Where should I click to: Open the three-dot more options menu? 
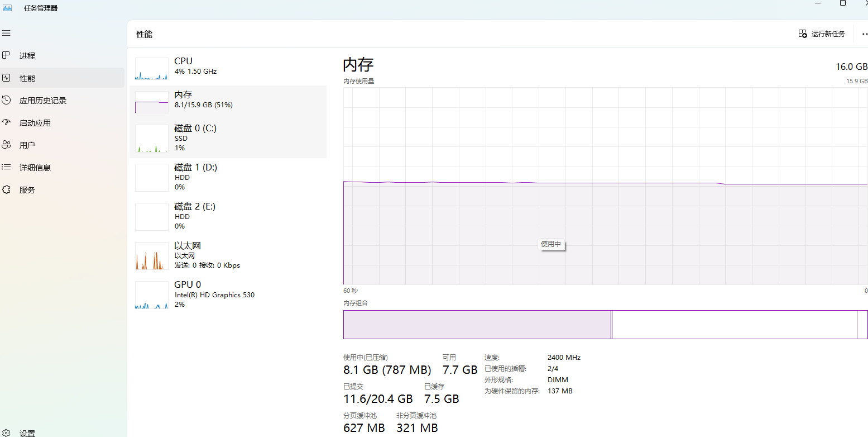click(864, 34)
